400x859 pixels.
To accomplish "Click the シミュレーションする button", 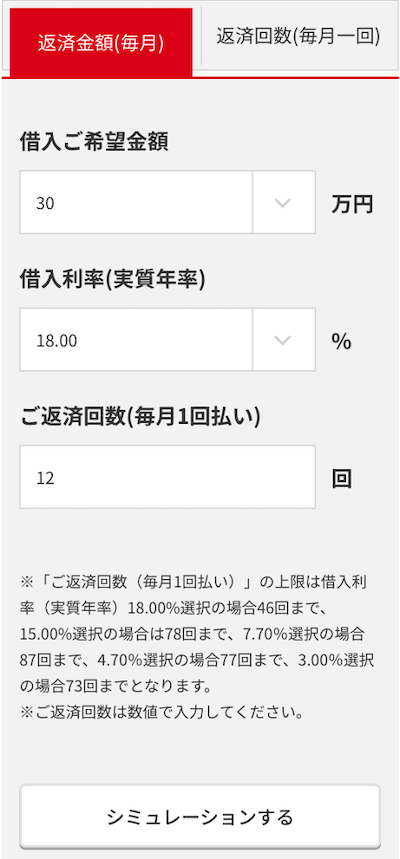I will [x=200, y=816].
